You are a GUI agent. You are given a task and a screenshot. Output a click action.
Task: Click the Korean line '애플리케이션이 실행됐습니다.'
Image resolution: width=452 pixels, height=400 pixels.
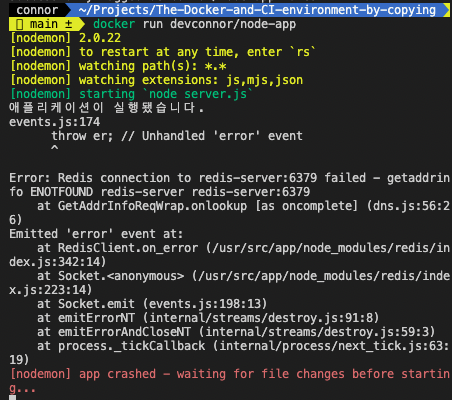106,108
